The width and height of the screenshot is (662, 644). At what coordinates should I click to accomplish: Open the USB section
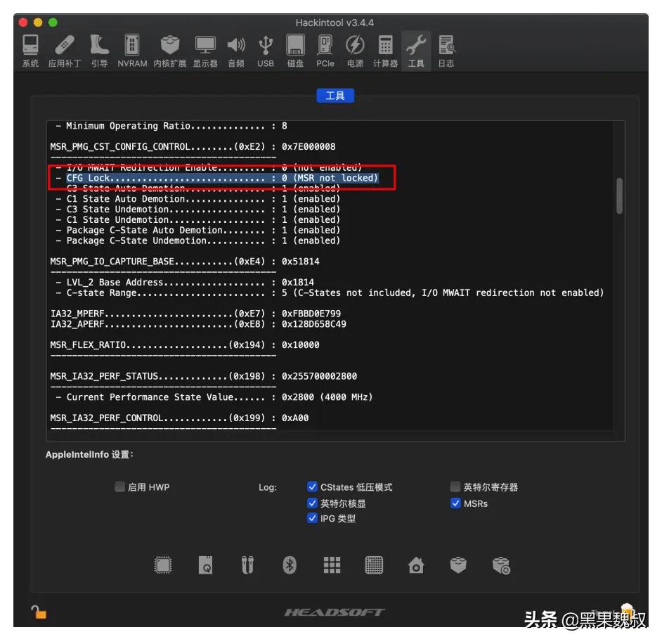[266, 51]
